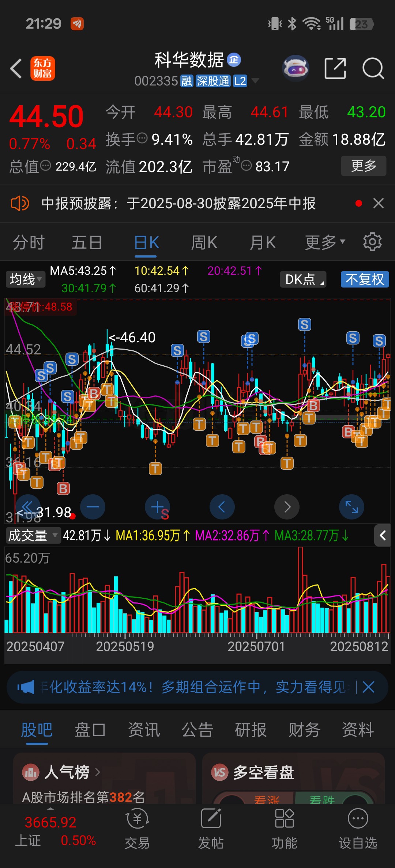Tap the fast rewind chart button
The image size is (395, 868).
tap(27, 507)
